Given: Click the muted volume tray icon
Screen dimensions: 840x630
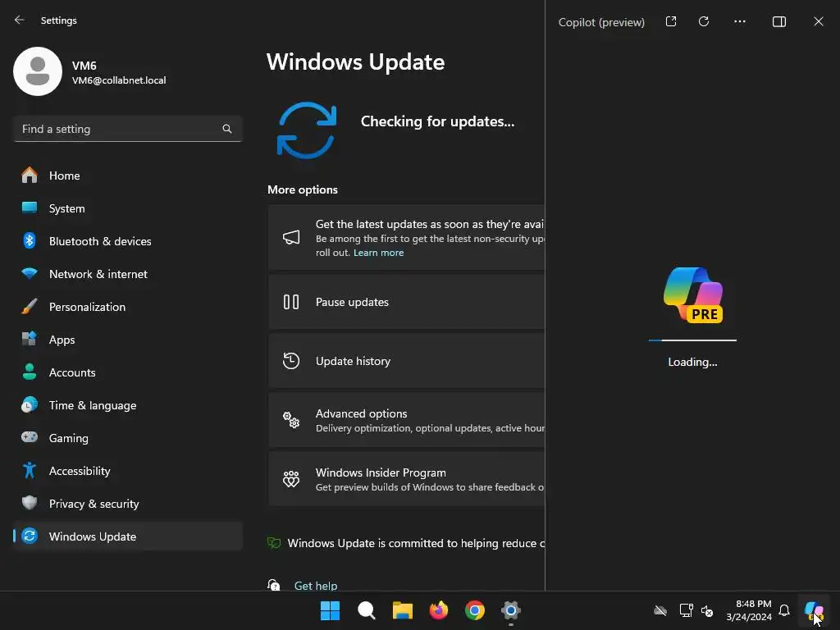Looking at the screenshot, I should [x=707, y=610].
